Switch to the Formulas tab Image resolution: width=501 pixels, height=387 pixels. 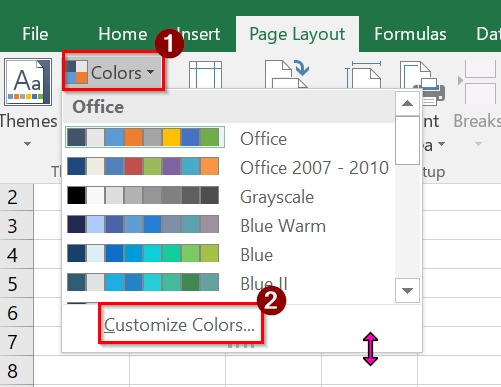410,34
